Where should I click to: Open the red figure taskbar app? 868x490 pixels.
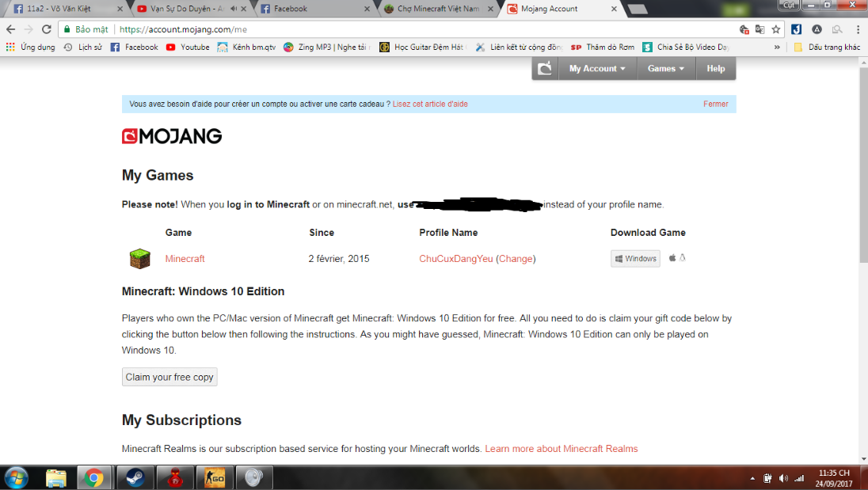[174, 478]
